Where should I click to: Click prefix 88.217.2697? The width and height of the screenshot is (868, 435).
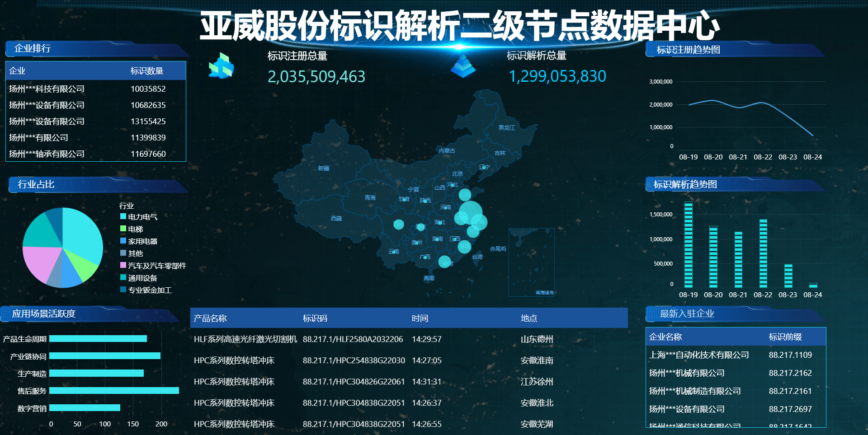pos(790,409)
